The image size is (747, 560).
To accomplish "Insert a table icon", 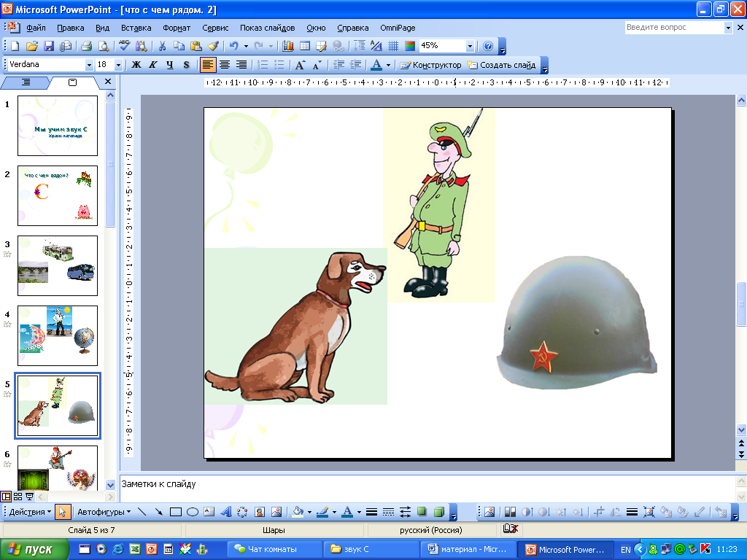I will (x=305, y=46).
